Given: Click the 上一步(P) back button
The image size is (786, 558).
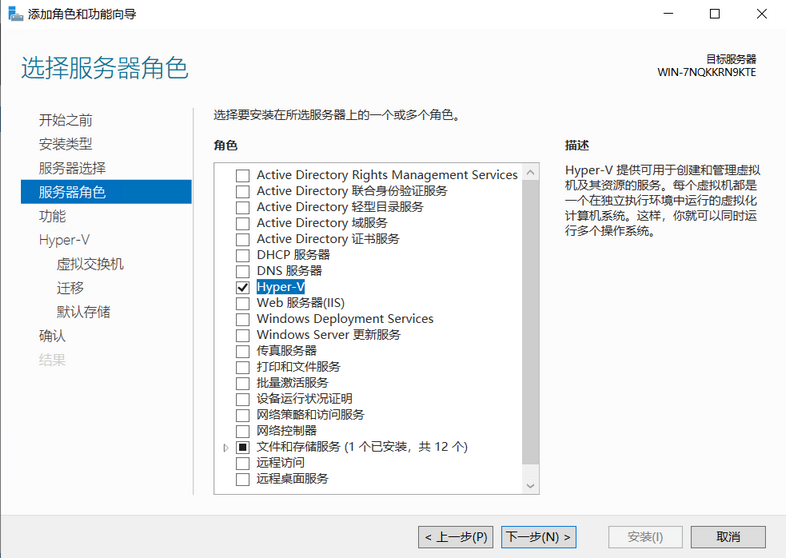Looking at the screenshot, I should click(x=456, y=537).
